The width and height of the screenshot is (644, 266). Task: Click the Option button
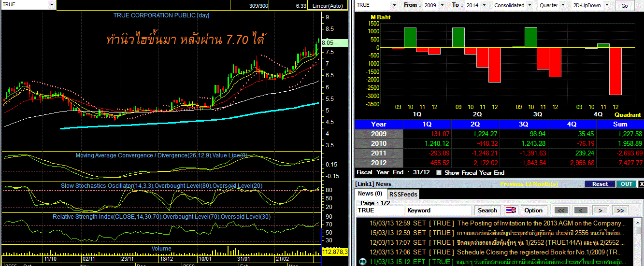pos(533,210)
